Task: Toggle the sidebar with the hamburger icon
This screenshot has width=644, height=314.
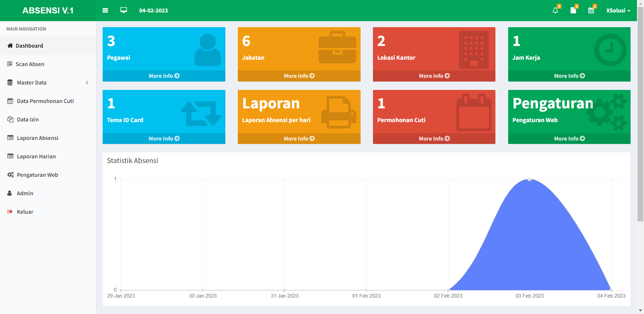Action: coord(105,10)
